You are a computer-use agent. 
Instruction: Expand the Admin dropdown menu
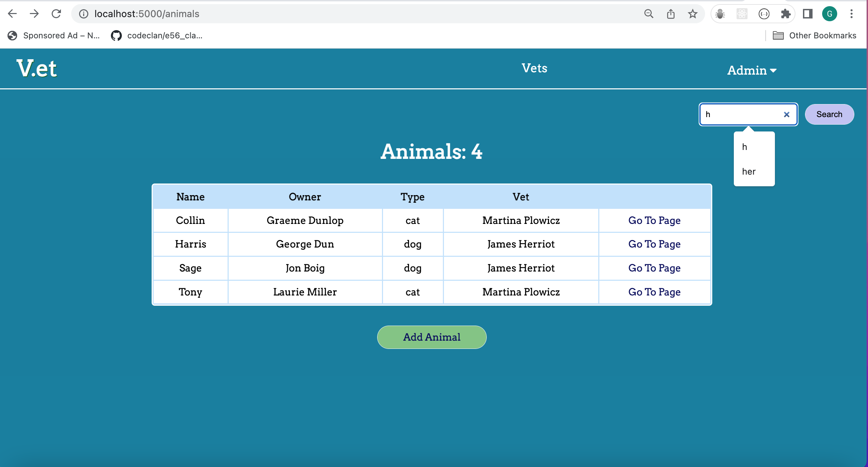point(752,70)
